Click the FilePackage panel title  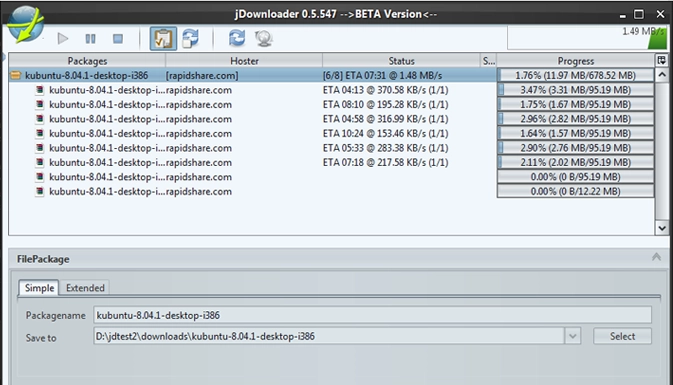click(43, 259)
